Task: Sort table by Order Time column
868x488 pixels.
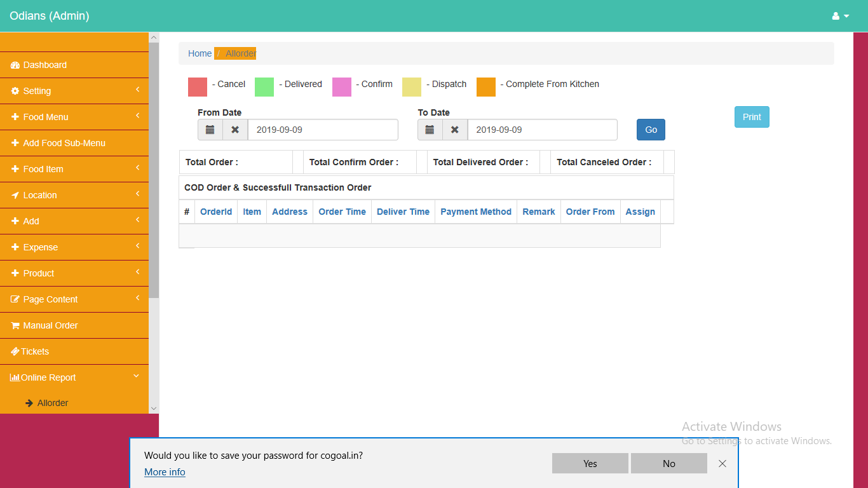Action: (x=342, y=212)
